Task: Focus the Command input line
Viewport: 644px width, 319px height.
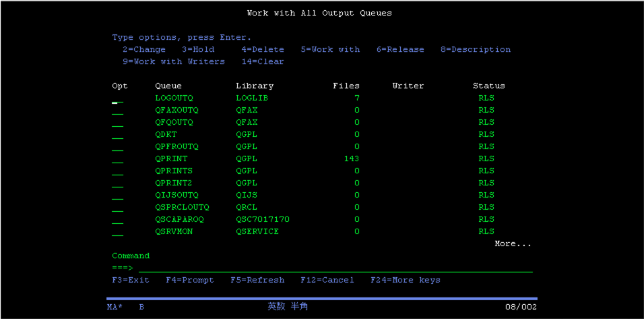Action: [335, 268]
